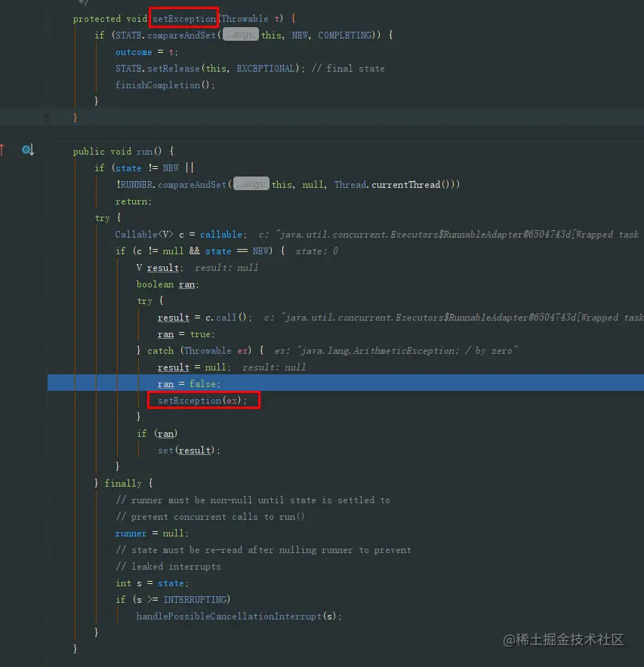Click the set(result) call
Viewport: 644px width, 667px height.
tap(189, 450)
